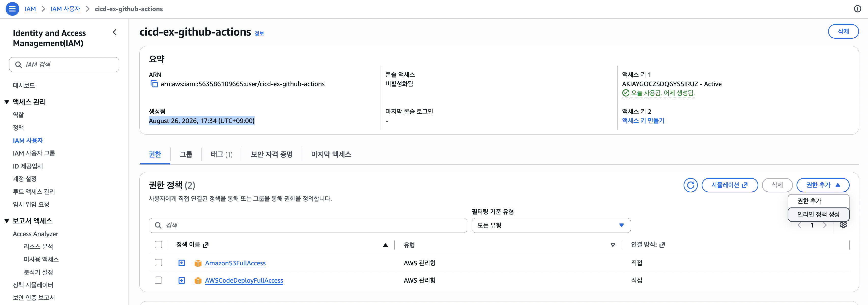
Task: Sort by 정책 이름 column ascending arrow
Action: pos(385,245)
